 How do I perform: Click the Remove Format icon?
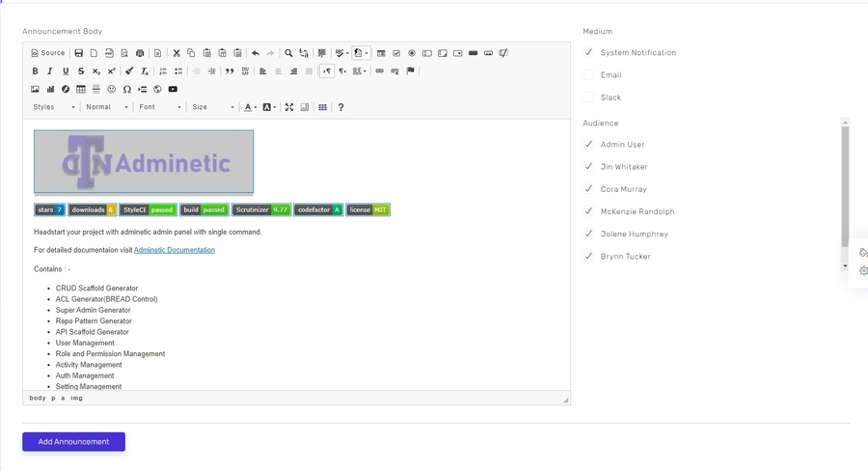click(145, 70)
